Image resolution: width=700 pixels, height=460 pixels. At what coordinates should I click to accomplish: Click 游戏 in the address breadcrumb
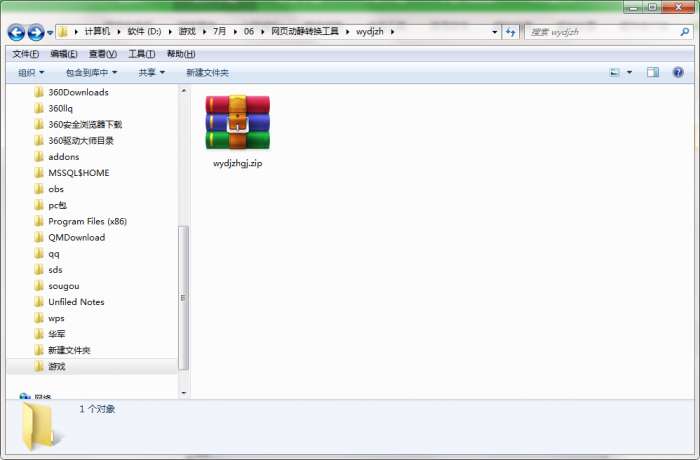187,31
